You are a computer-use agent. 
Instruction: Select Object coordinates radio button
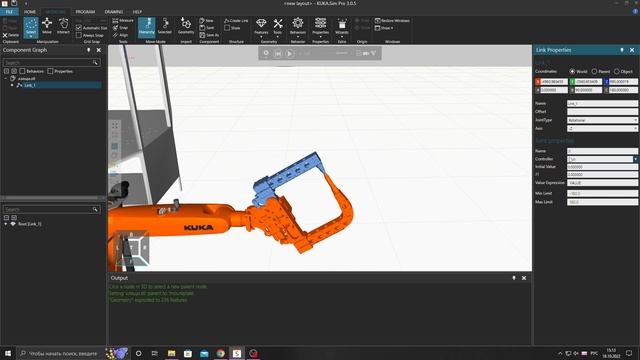617,71
